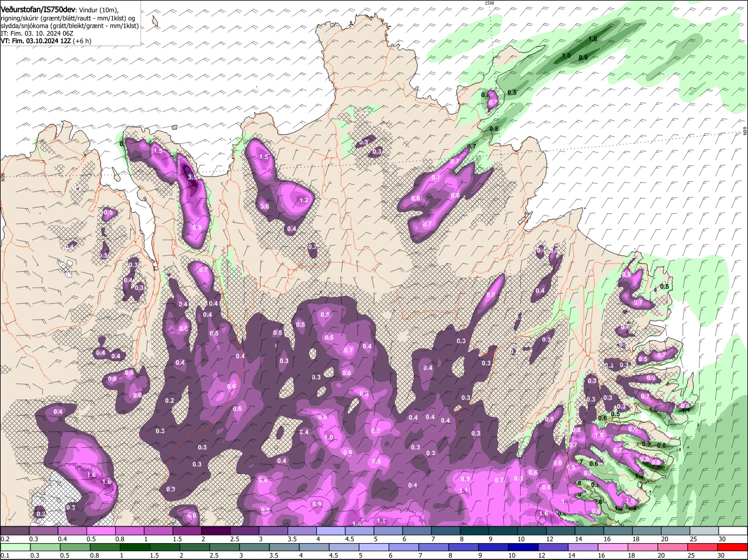Pick the upper legend swatch between 18 and 20
The height and width of the screenshot is (560, 748).
(647, 530)
